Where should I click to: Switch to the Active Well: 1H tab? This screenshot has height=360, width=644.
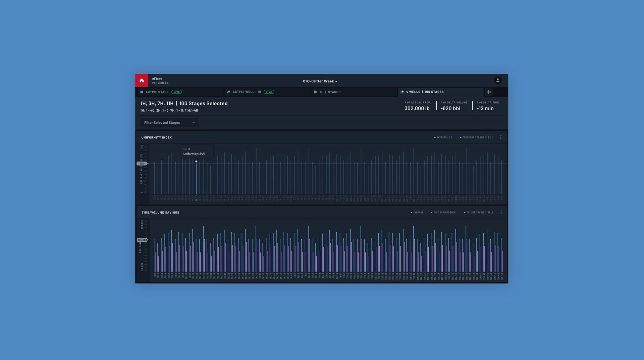(x=267, y=92)
